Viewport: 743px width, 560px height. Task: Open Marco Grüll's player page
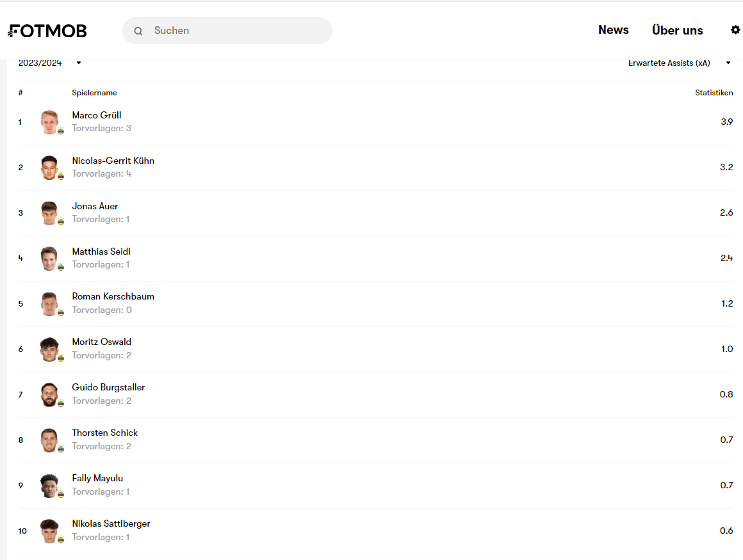pos(97,115)
